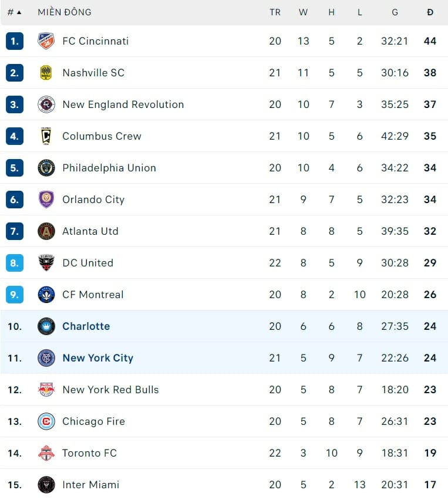Click the FC Cincinnati club crest
448x500 pixels.
pyautogui.click(x=46, y=41)
